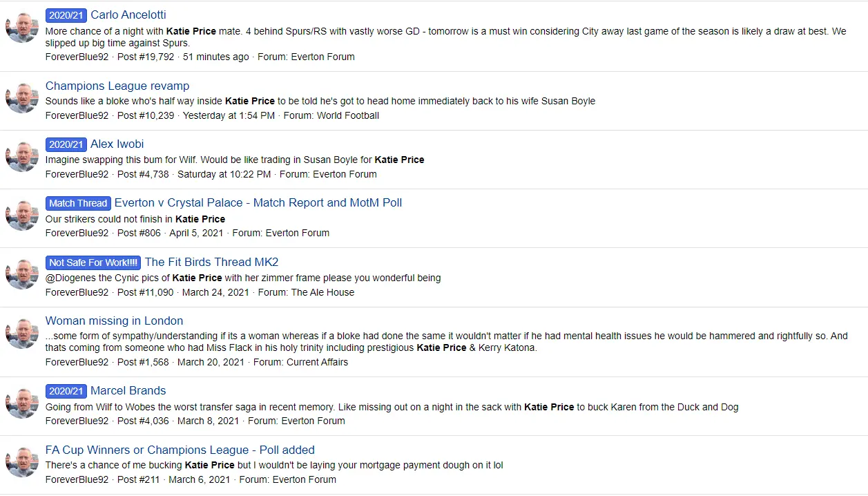Go to Post #19,792 permalink
The height and width of the screenshot is (496, 868).
(146, 57)
